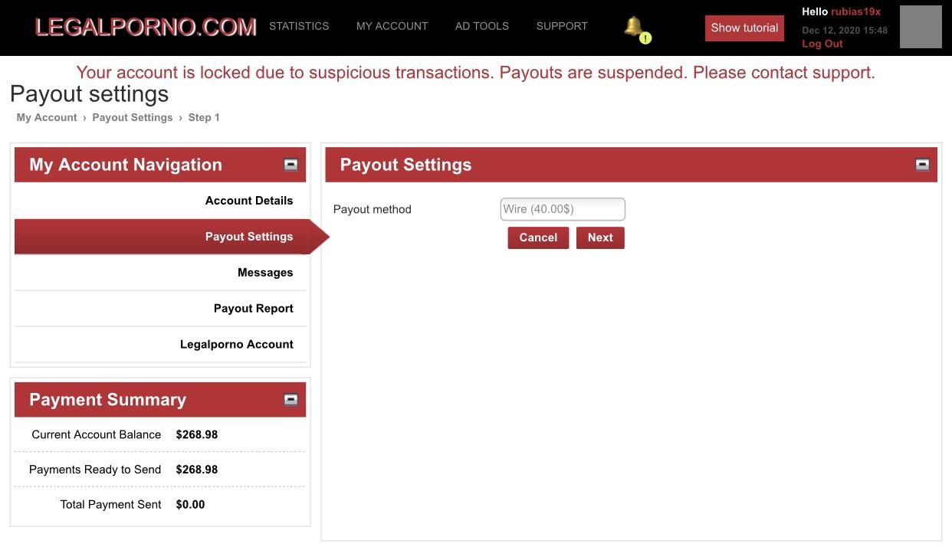Click the notification bell icon
952x560 pixels.
pos(634,28)
